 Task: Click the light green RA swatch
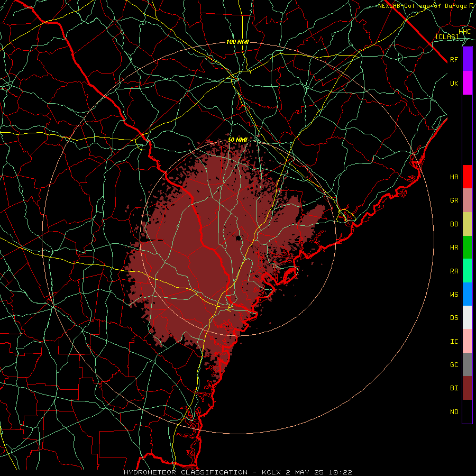pos(467,271)
